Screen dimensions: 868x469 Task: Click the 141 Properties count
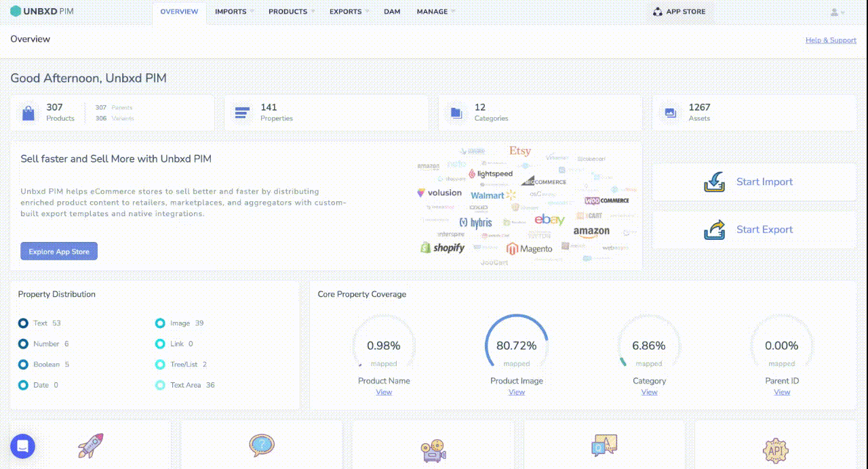coord(269,107)
